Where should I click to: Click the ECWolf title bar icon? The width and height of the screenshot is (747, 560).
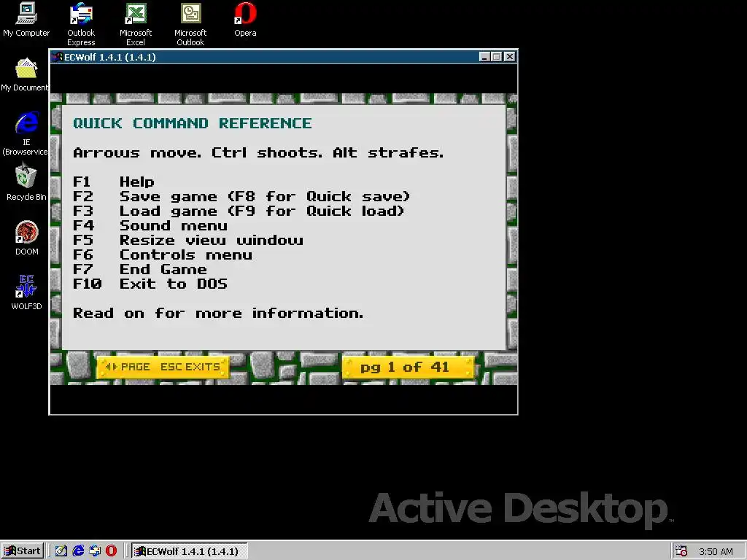pos(58,57)
